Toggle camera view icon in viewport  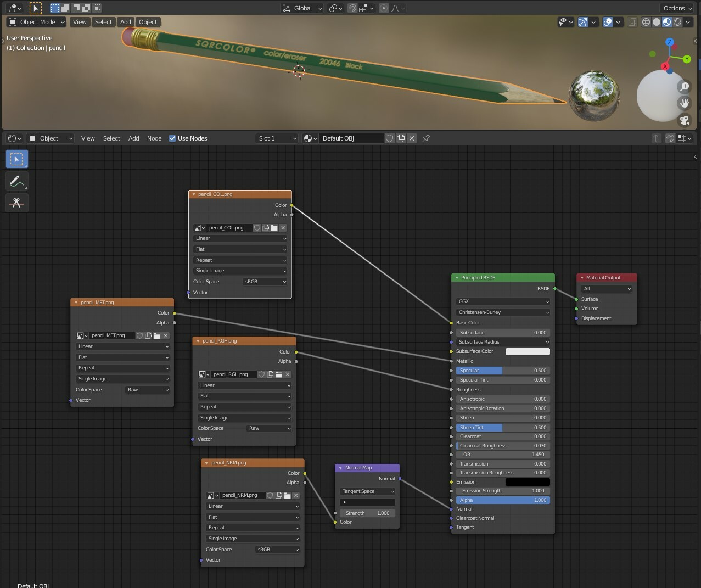(684, 119)
